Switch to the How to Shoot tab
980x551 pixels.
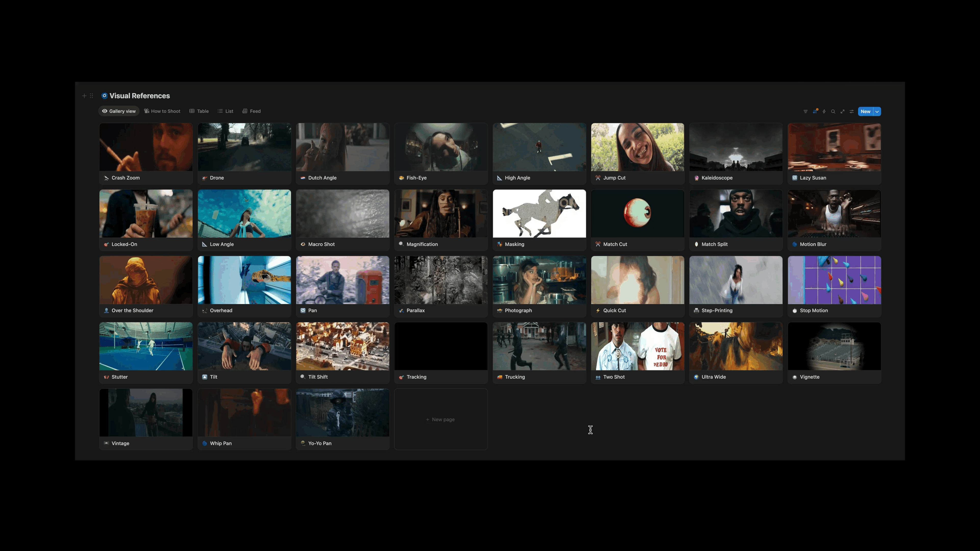162,111
